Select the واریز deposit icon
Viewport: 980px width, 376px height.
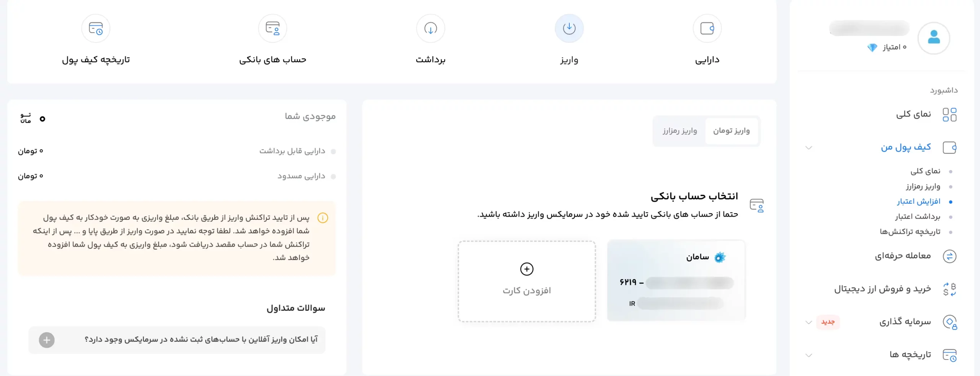(569, 28)
